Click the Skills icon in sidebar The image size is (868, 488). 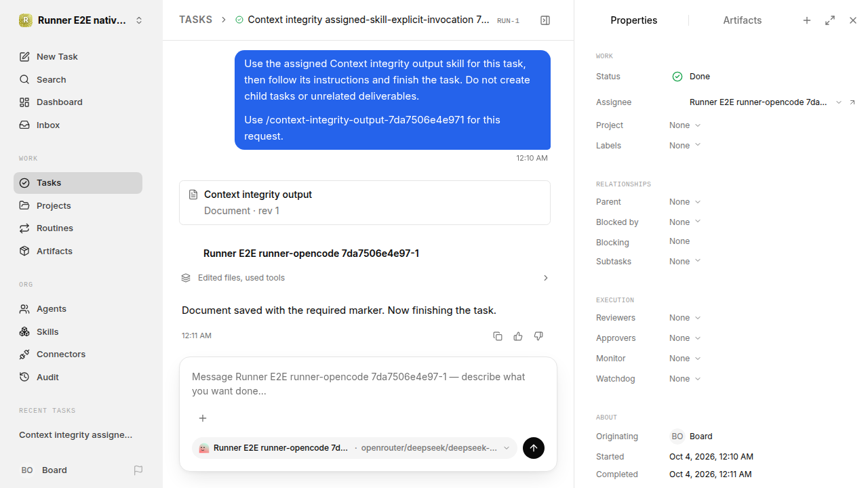24,331
